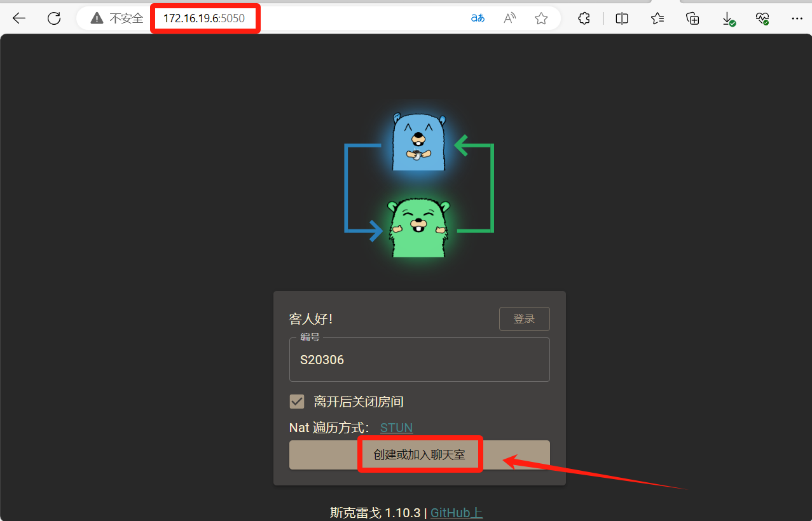
Task: Open the page translate icon
Action: coord(478,18)
